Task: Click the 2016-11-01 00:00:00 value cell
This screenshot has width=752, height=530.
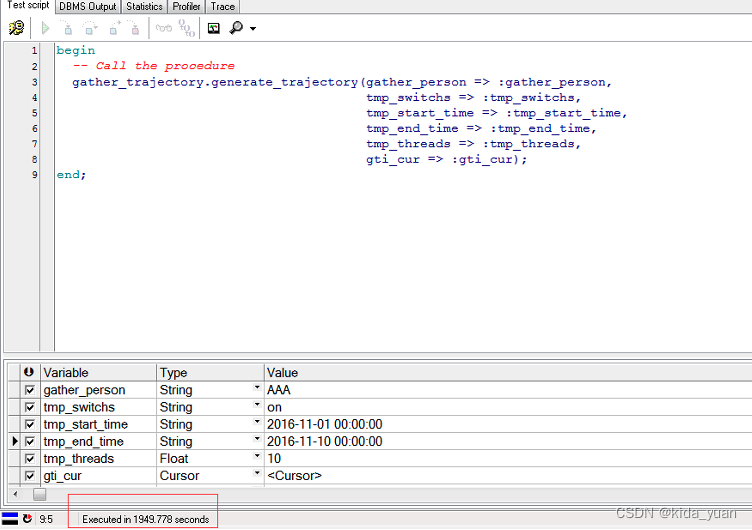Action: [508, 424]
